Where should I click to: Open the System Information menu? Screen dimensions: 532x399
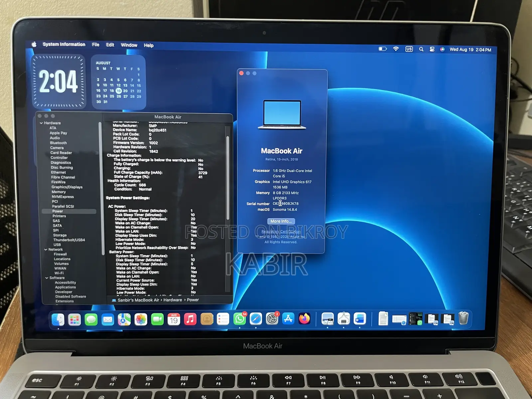[x=64, y=44]
